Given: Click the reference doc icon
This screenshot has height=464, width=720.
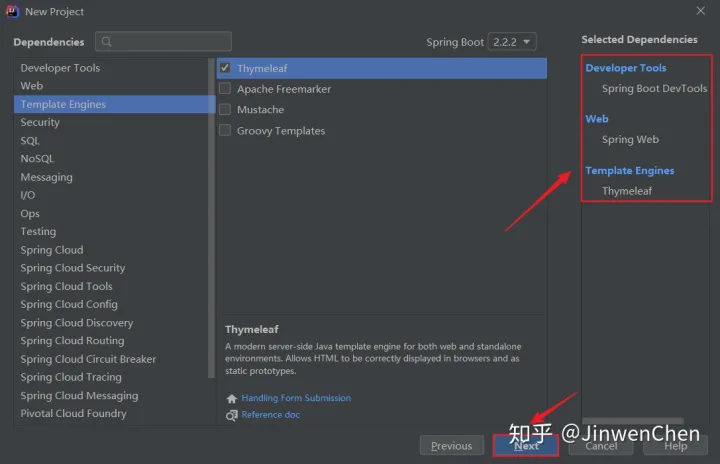Looking at the screenshot, I should [x=231, y=415].
